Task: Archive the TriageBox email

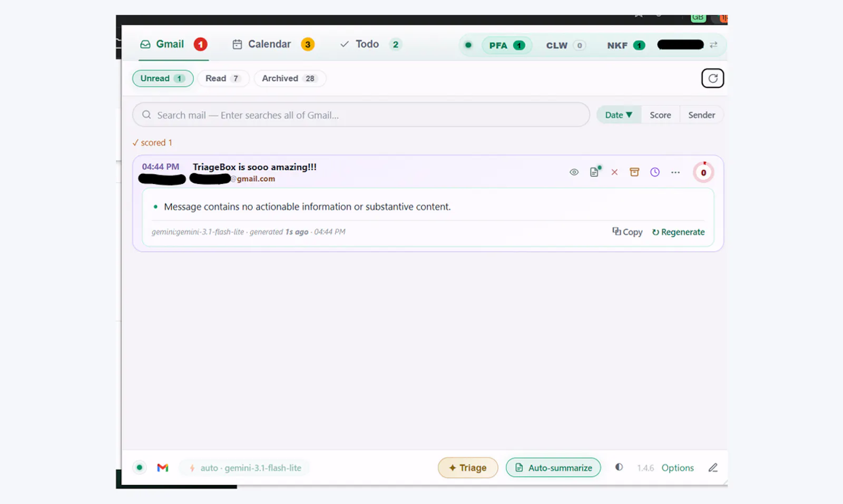Action: [634, 172]
